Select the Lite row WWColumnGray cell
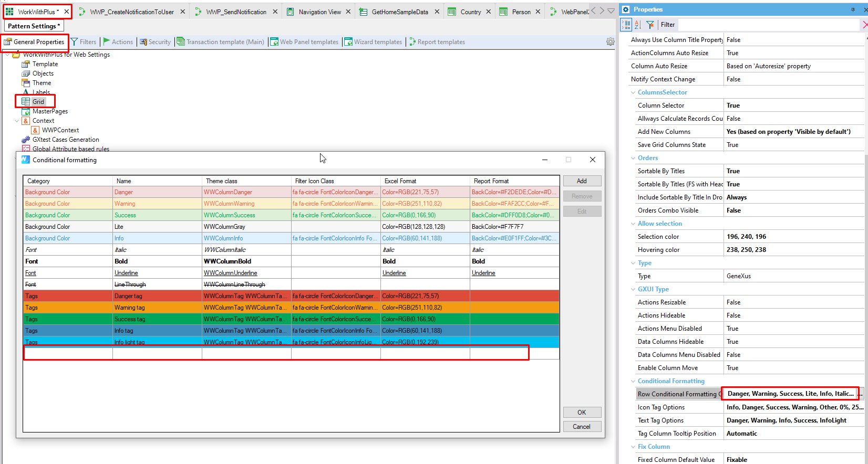The height and width of the screenshot is (464, 868). point(246,227)
